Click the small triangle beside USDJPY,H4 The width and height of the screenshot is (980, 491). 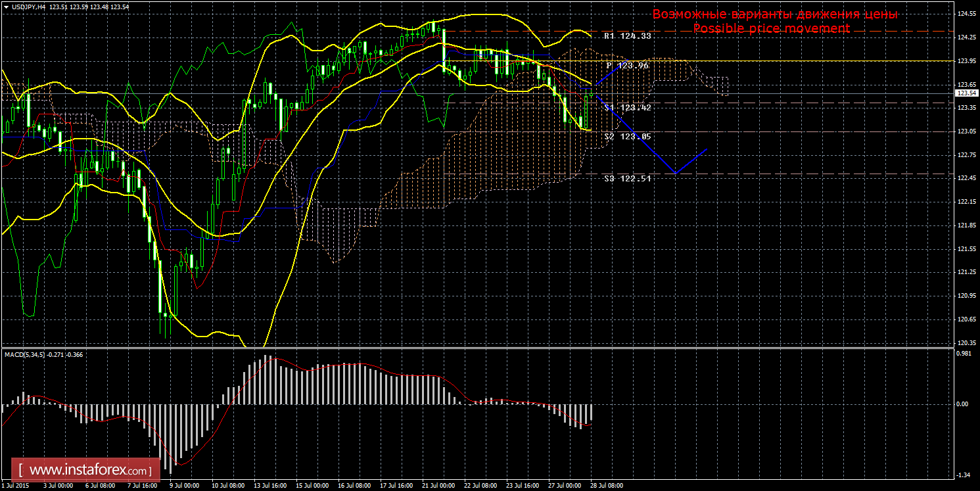click(6, 7)
